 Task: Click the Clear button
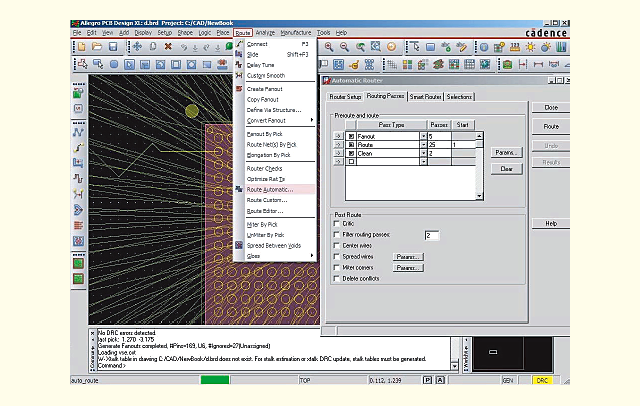click(x=507, y=169)
